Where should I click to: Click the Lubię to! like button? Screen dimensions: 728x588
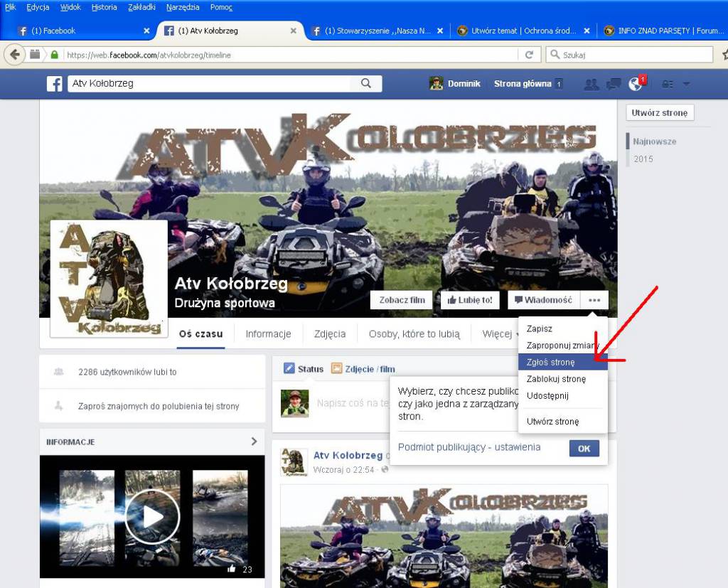point(470,300)
